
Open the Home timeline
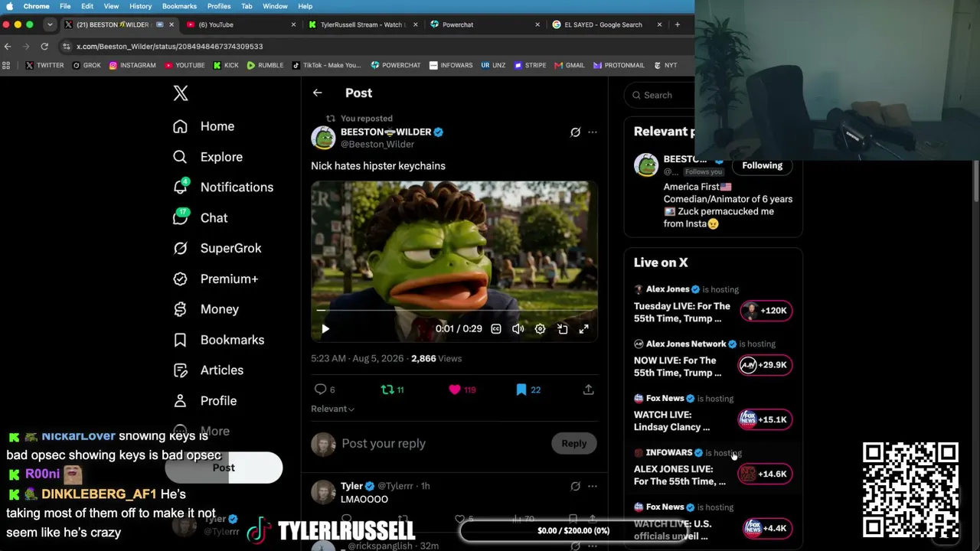204,126
